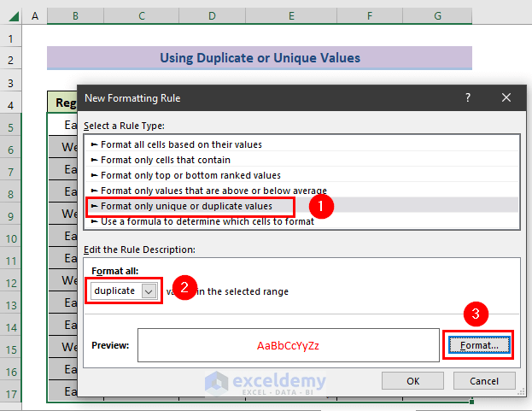
Task: Select row 2 header
Action: pos(10,60)
